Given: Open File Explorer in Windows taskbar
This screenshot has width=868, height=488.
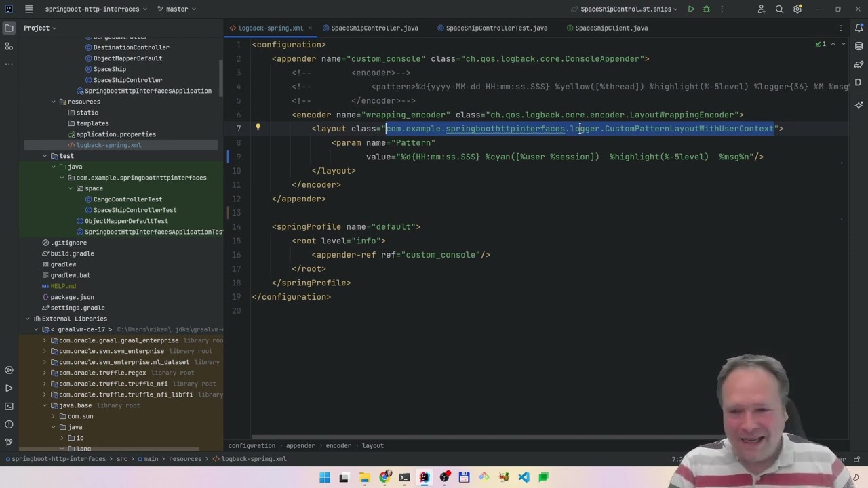Looking at the screenshot, I should (364, 477).
